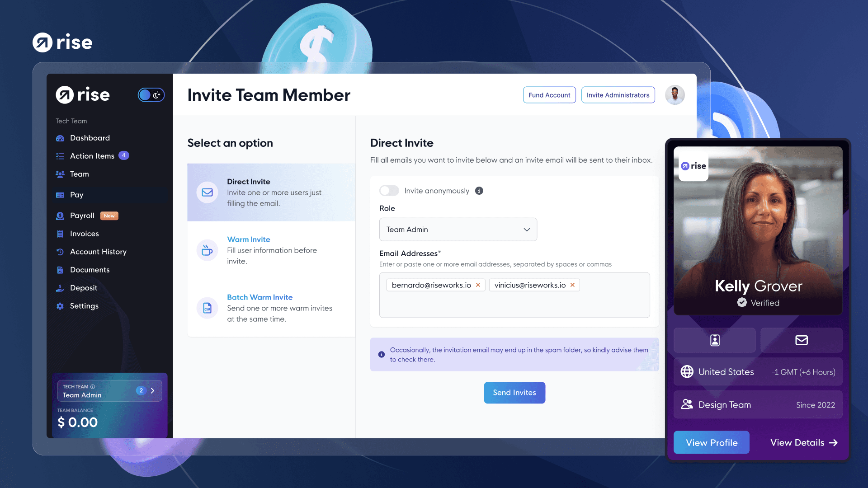The height and width of the screenshot is (488, 868).
Task: Click the Account History clock icon
Action: pos(60,252)
